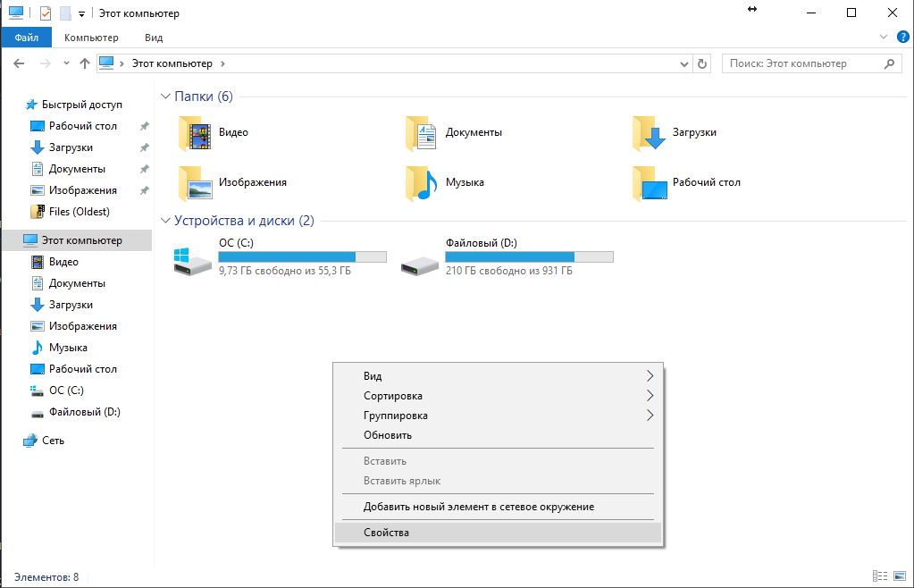Refresh the address bar location
The width and height of the screenshot is (914, 588).
(x=702, y=63)
